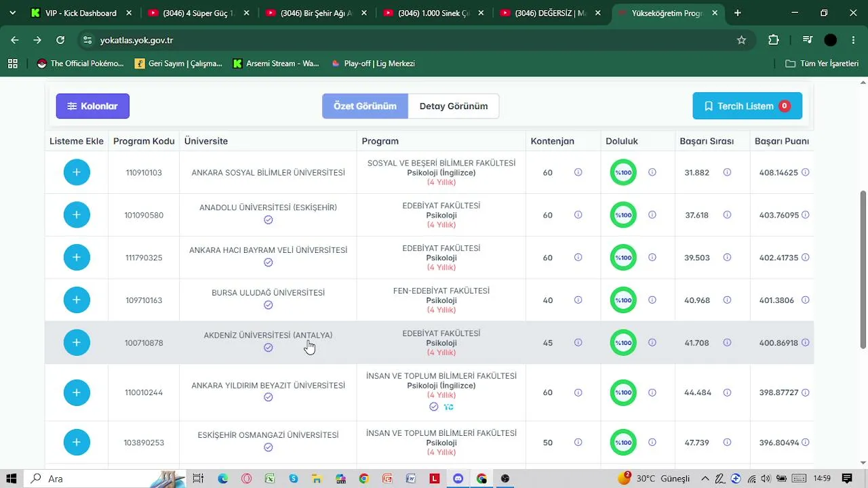
Task: Switch to the 4 Süper Güç YouTube tab
Action: pyautogui.click(x=199, y=13)
